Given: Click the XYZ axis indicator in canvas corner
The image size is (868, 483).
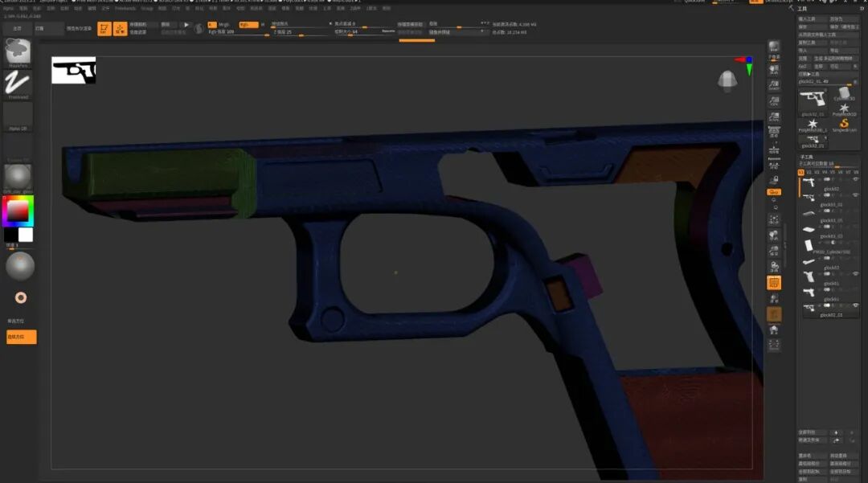Looking at the screenshot, I should coord(744,65).
